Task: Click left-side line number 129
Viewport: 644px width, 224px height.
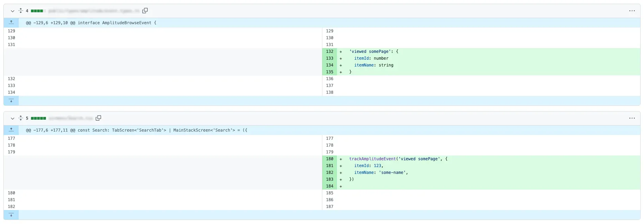Action: click(11, 31)
